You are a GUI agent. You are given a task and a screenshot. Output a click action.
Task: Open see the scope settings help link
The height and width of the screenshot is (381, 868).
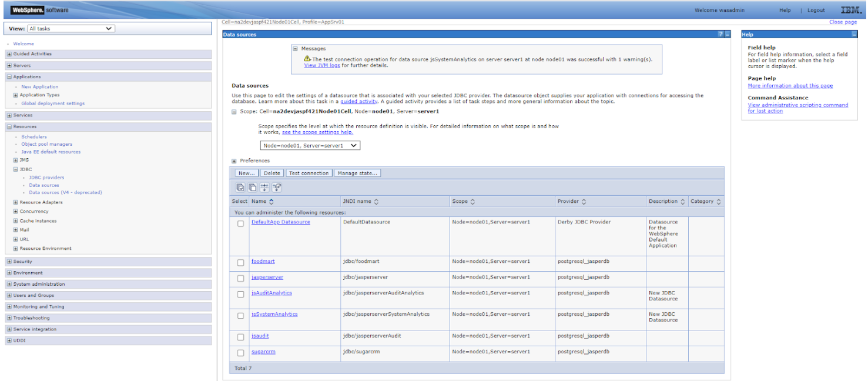317,132
